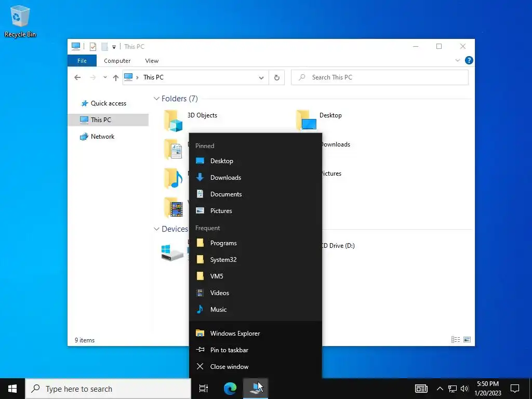Open News and interests taskbar icon

421,389
